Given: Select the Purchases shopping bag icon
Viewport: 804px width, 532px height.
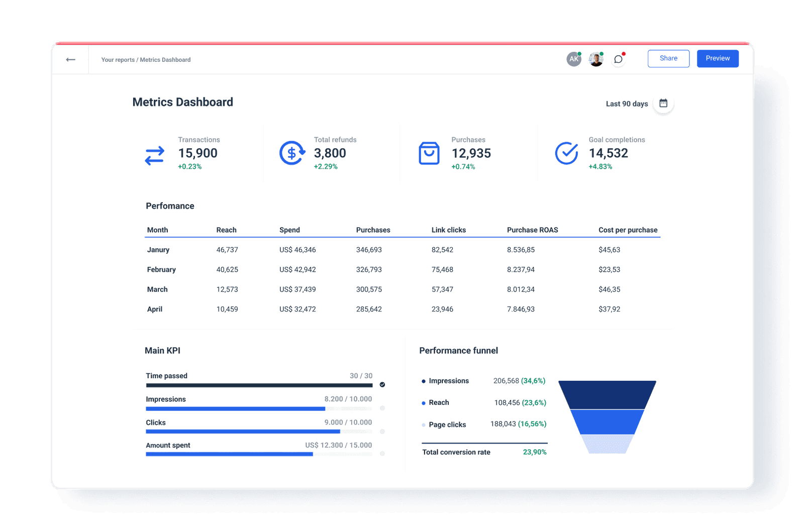Looking at the screenshot, I should pos(428,152).
